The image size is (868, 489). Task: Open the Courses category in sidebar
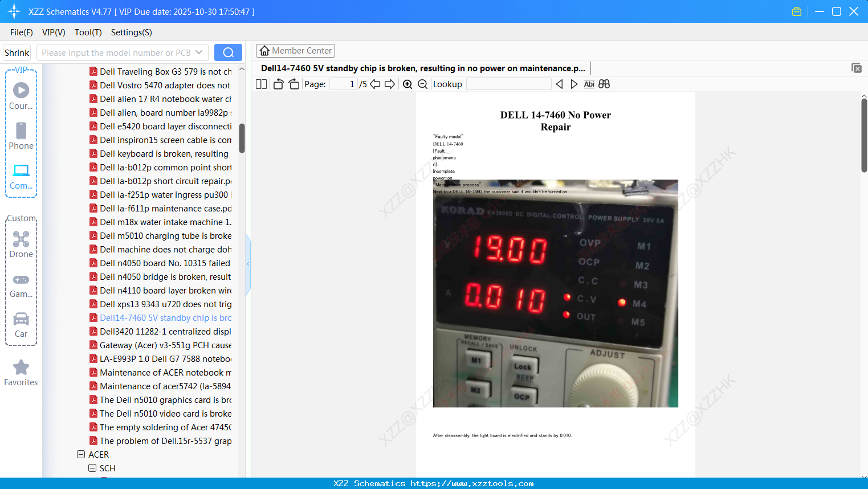pyautogui.click(x=21, y=96)
